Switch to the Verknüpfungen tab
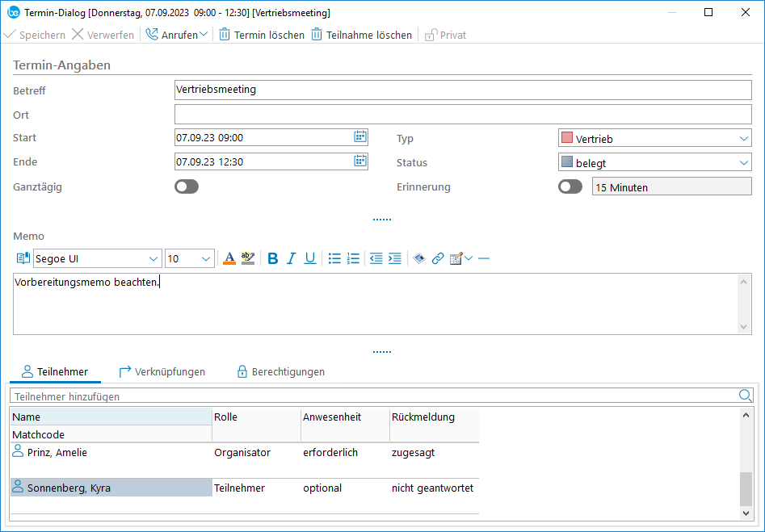The height and width of the screenshot is (532, 765). pos(162,372)
